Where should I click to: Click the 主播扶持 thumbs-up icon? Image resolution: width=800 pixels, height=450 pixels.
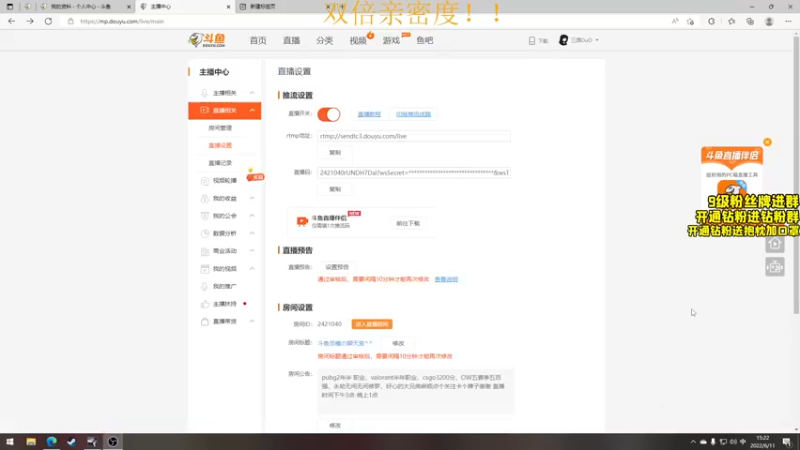point(205,304)
